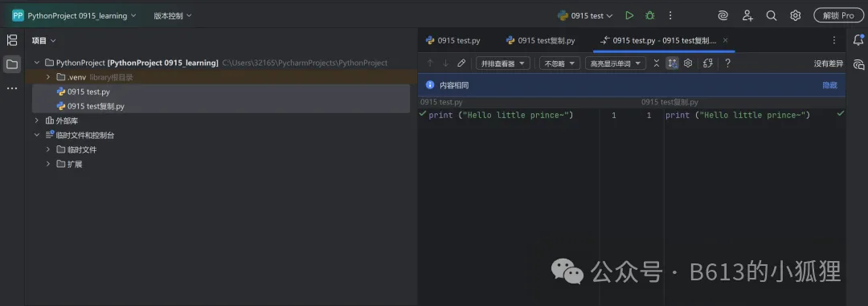The width and height of the screenshot is (868, 306).
Task: Swap diff sides icon
Action: pos(707,63)
